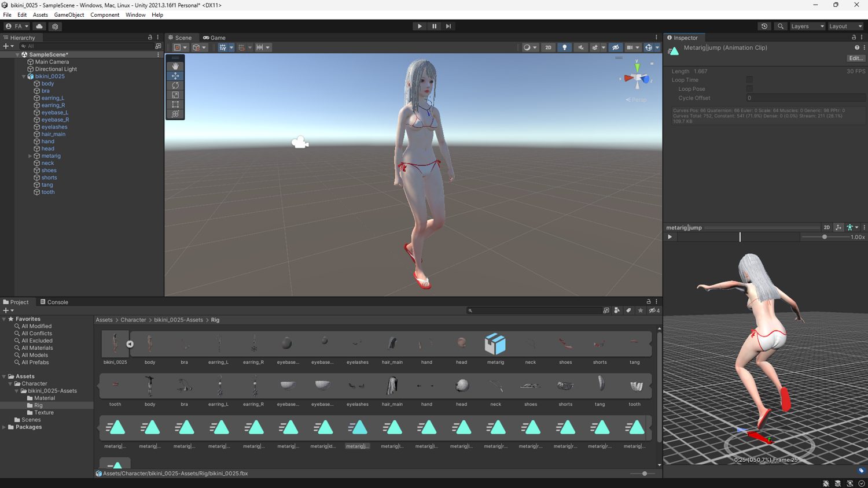Open Hierarchy panel more options menu

[x=158, y=38]
